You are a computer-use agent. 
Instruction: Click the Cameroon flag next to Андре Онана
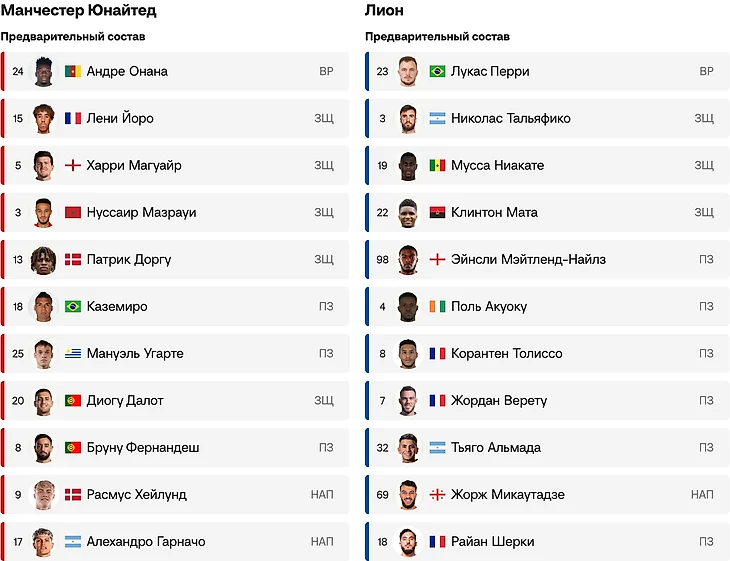(72, 72)
